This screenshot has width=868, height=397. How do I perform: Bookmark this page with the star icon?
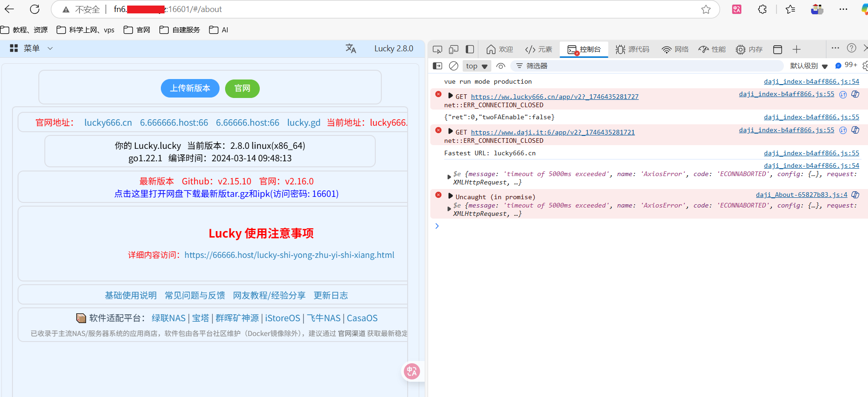click(706, 9)
